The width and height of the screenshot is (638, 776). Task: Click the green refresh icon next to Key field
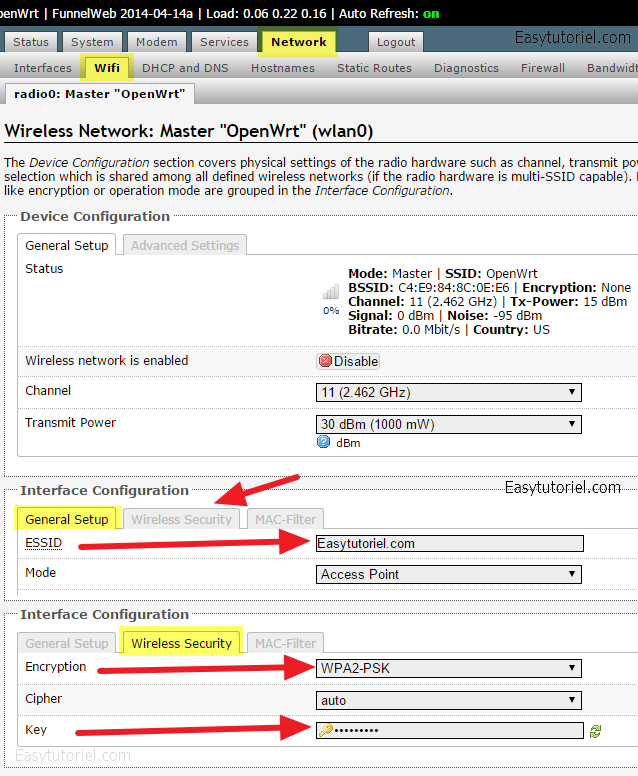click(595, 731)
